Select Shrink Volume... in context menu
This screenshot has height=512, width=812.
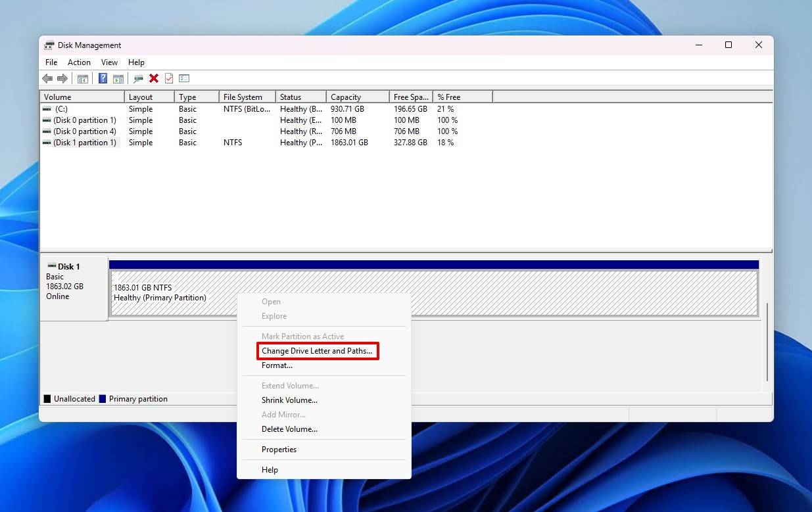tap(289, 400)
